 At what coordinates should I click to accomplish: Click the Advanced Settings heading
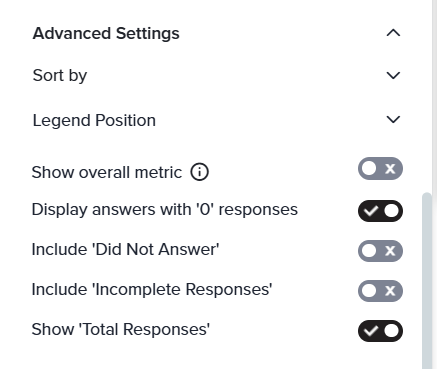tap(106, 33)
